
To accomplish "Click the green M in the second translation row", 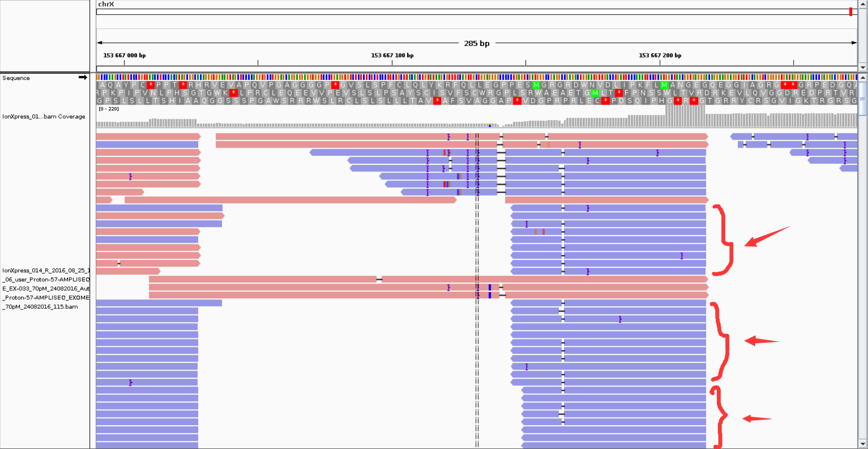I will pyautogui.click(x=595, y=93).
